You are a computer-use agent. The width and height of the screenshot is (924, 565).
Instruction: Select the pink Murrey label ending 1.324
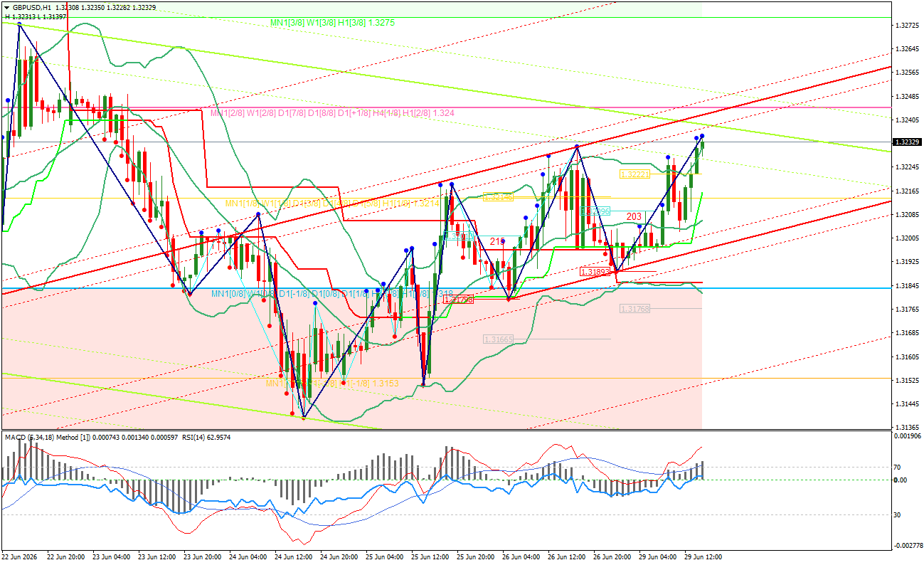click(332, 113)
